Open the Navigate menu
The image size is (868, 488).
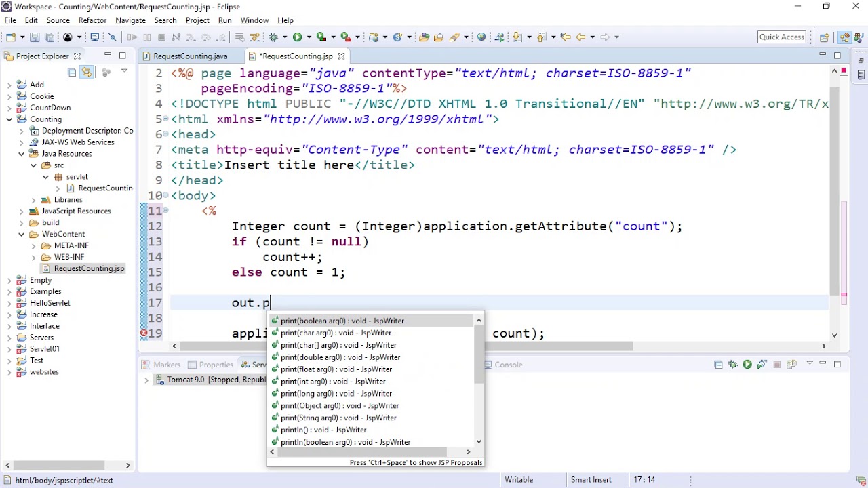130,20
